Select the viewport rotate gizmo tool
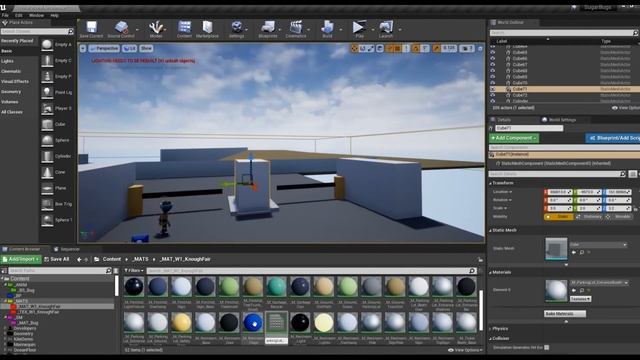 [x=362, y=49]
